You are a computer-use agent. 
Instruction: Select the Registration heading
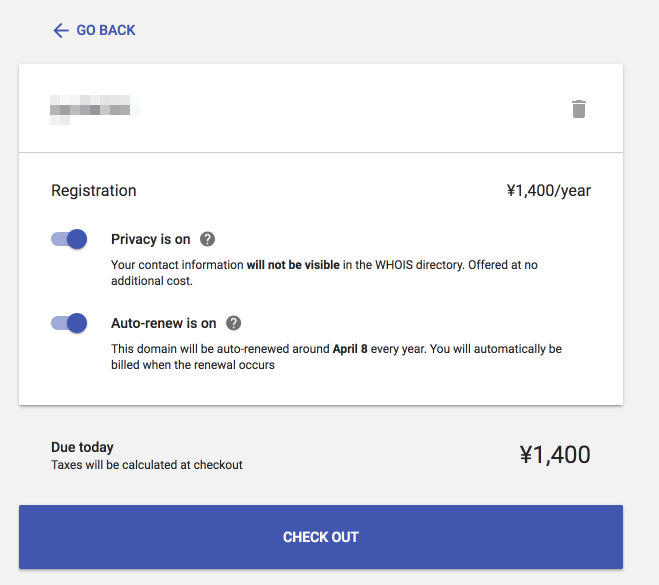(x=94, y=190)
